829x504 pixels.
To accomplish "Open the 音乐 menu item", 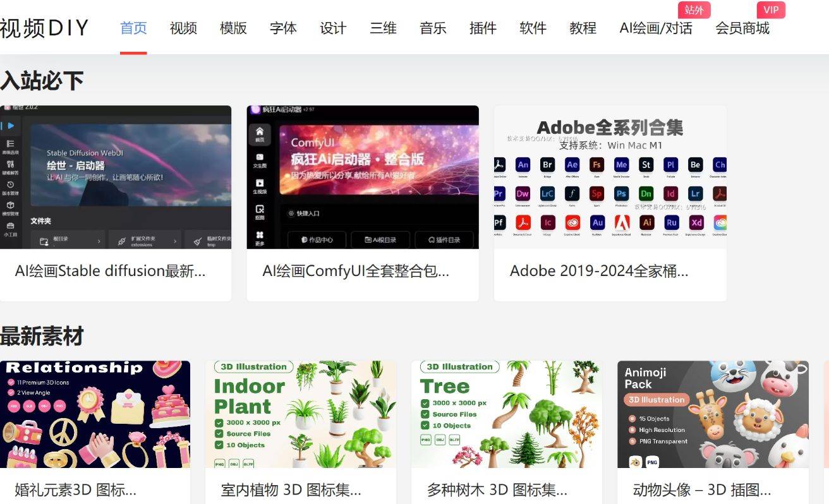I will point(433,28).
